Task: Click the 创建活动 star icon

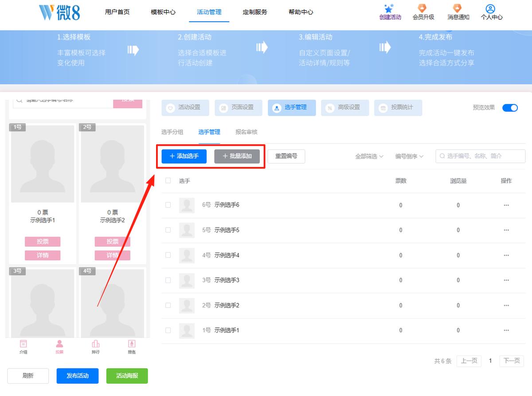Action: point(390,8)
